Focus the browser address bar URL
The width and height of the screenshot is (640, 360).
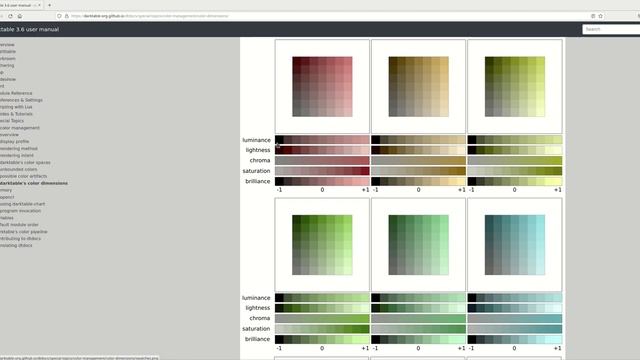pos(149,16)
